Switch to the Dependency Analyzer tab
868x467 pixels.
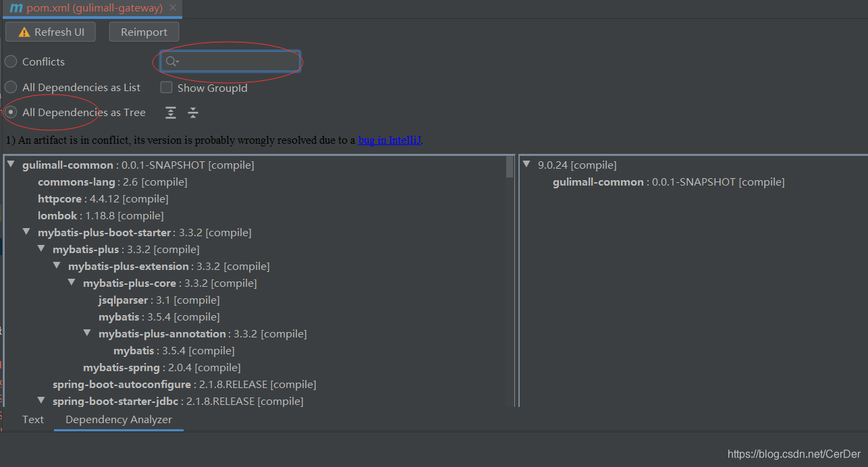119,419
